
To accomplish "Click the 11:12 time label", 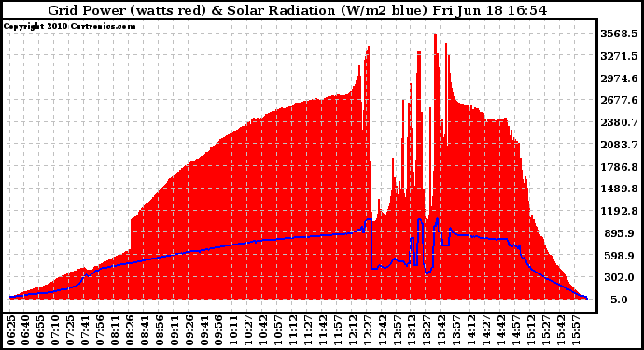I will 293,329.
